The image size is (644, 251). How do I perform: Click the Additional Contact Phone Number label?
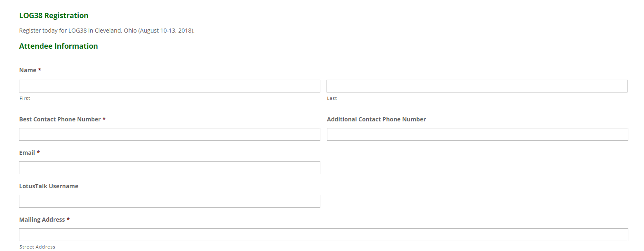tap(376, 119)
